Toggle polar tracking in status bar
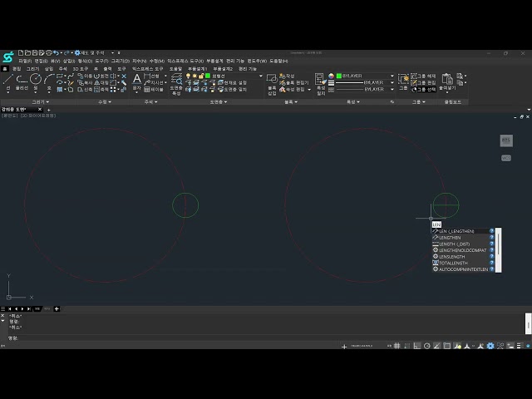This screenshot has width=532, height=399. [x=427, y=346]
